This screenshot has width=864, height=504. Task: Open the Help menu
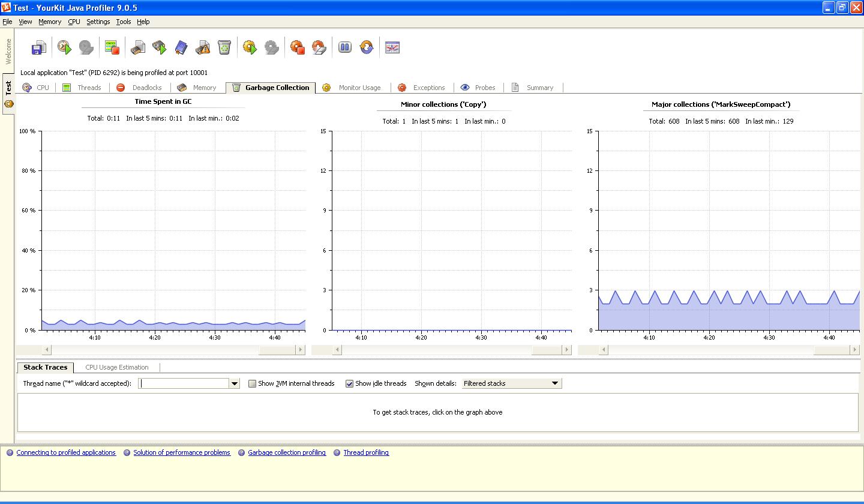click(x=143, y=22)
